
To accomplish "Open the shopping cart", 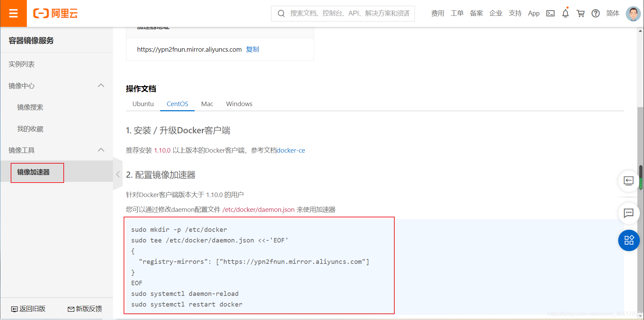I will point(581,13).
